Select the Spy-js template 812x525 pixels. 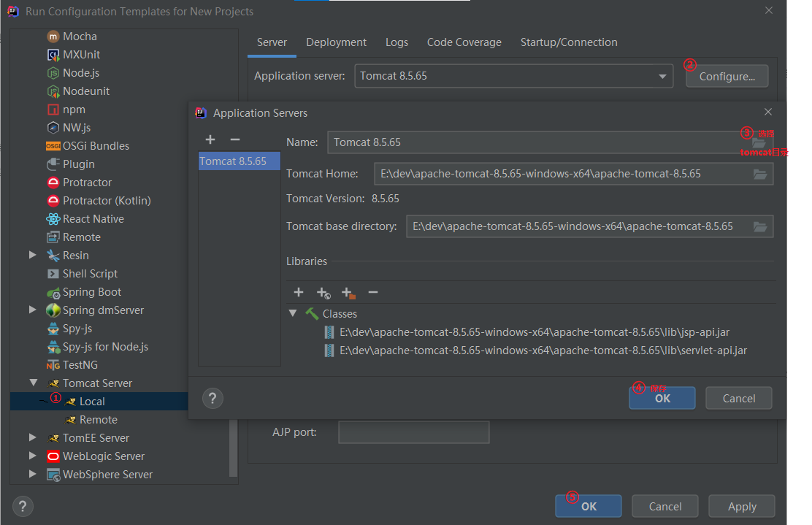tap(77, 329)
